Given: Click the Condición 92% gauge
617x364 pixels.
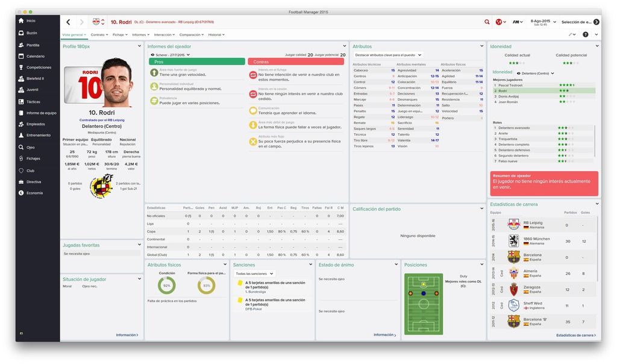Looking at the screenshot, I should coord(167,285).
